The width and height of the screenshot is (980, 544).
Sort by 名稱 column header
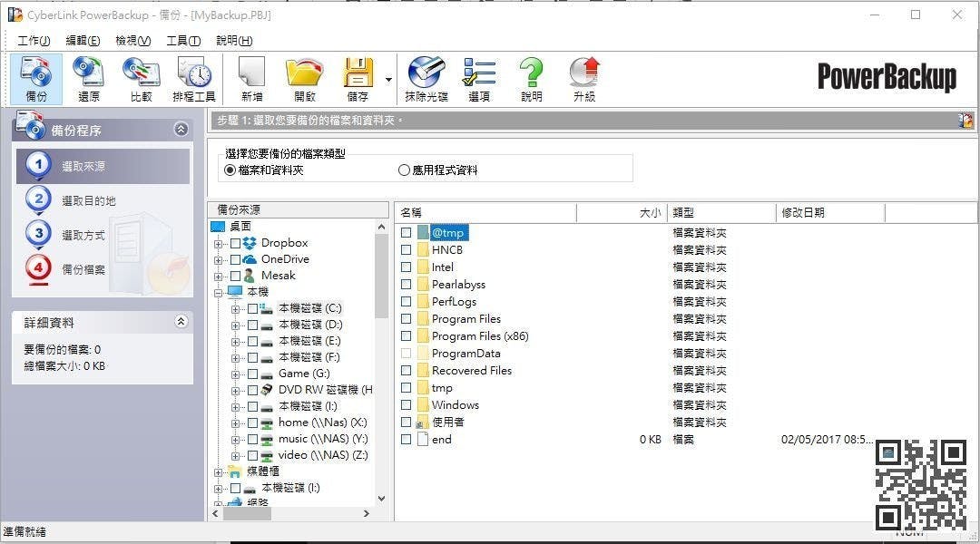[x=485, y=213]
